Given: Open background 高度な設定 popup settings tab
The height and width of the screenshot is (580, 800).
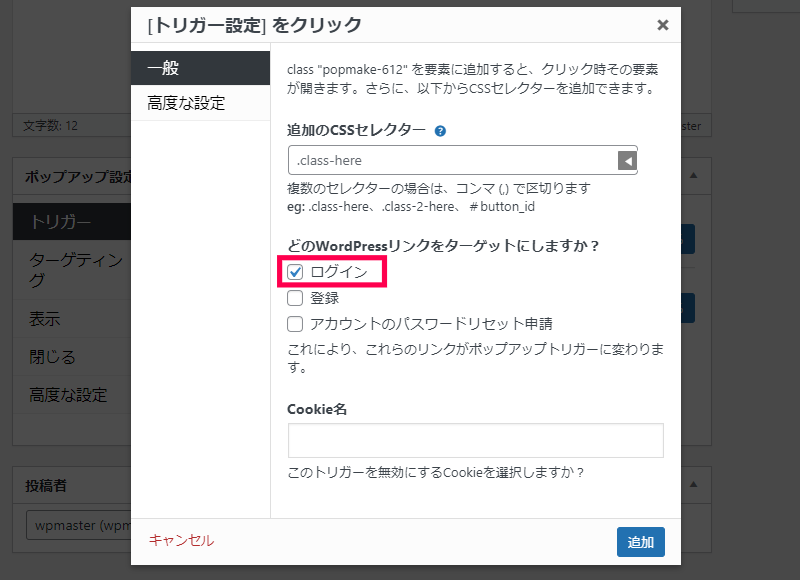Looking at the screenshot, I should [72, 395].
